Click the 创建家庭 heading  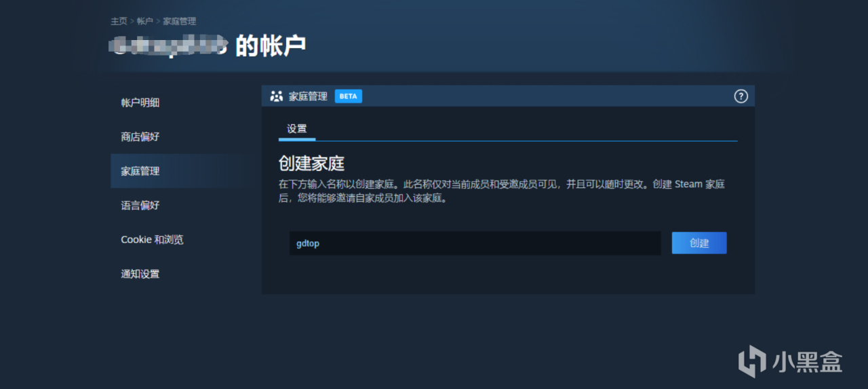[312, 164]
